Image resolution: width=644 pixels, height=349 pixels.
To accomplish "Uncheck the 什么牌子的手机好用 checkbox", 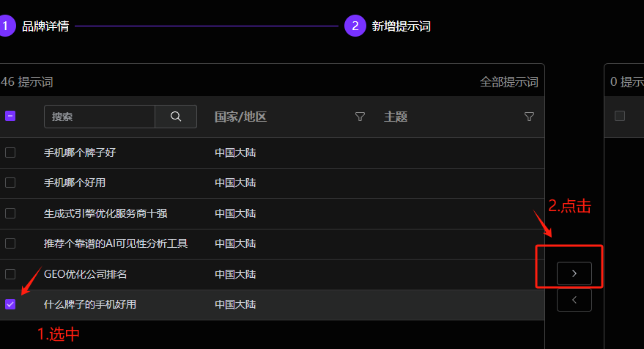I will coord(10,304).
